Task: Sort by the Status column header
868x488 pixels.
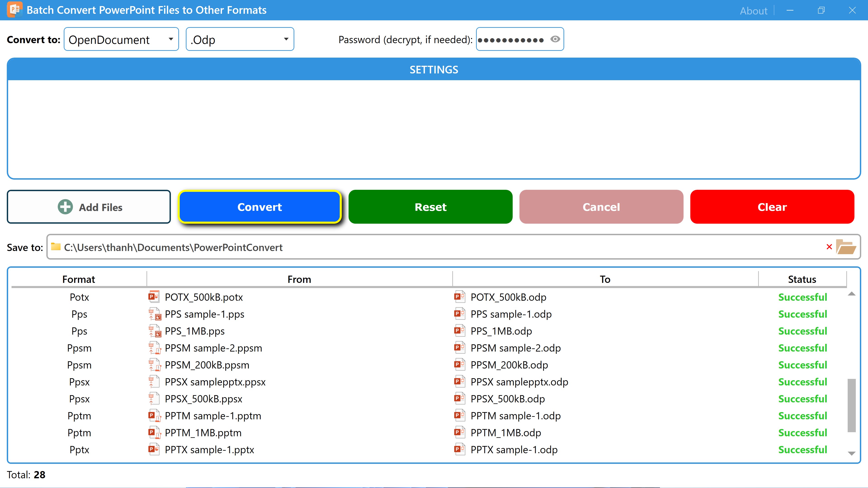Action: tap(802, 279)
